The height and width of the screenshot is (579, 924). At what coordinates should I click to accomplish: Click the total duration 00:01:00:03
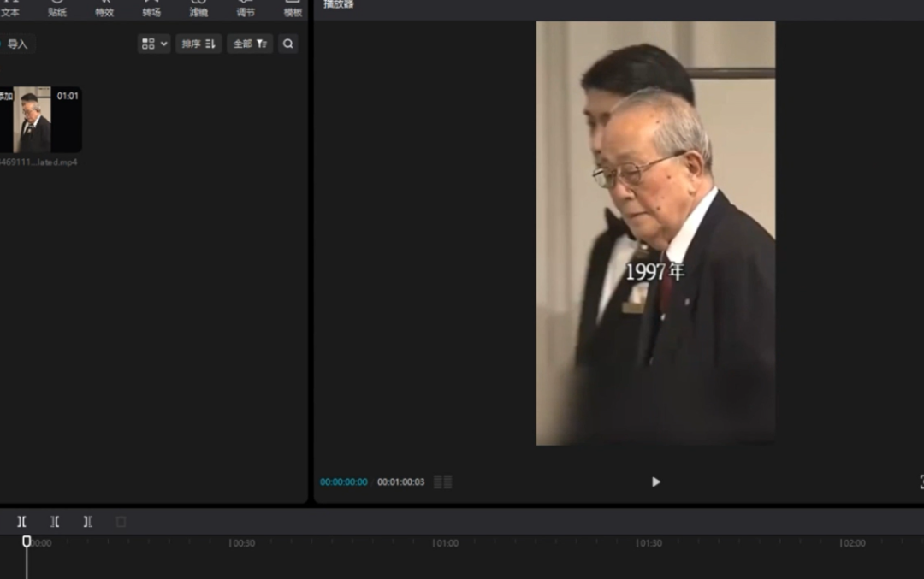point(400,482)
